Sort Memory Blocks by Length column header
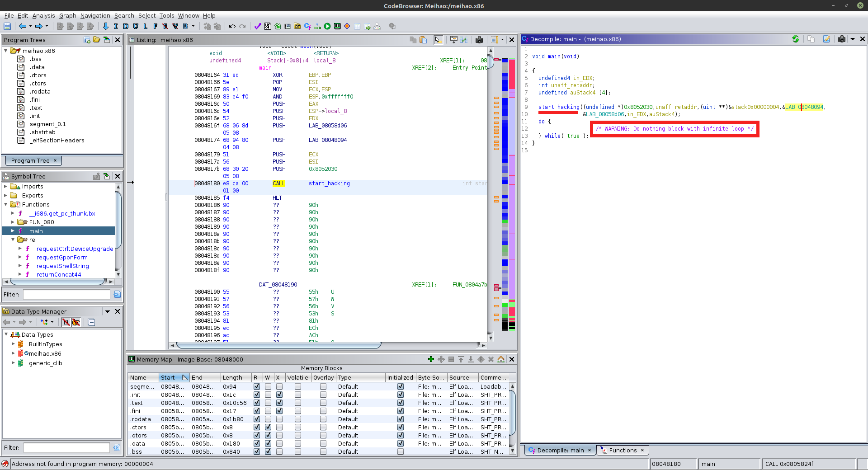Screen dimensions: 868x470 pyautogui.click(x=232, y=377)
